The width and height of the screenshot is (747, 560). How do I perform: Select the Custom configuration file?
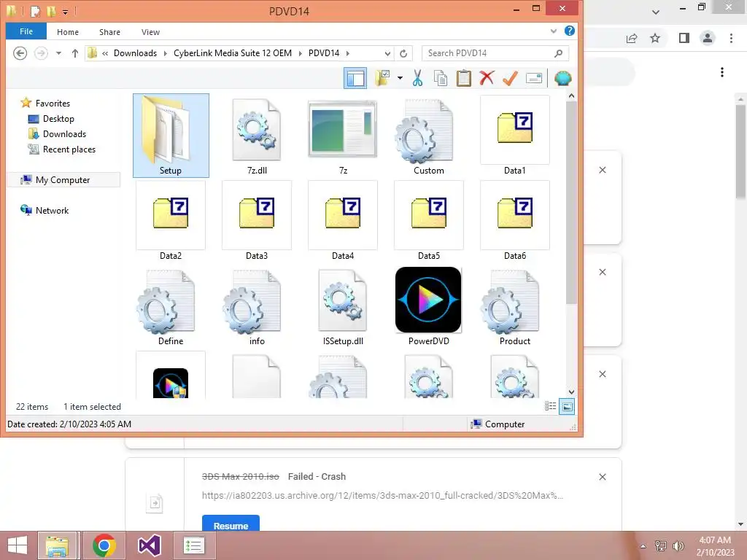[429, 136]
